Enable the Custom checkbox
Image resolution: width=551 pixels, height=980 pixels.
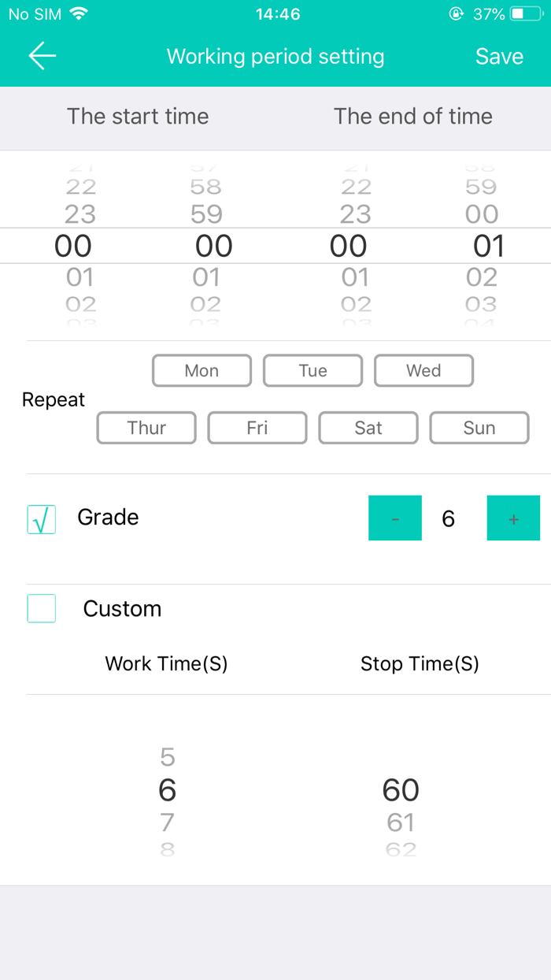point(42,608)
